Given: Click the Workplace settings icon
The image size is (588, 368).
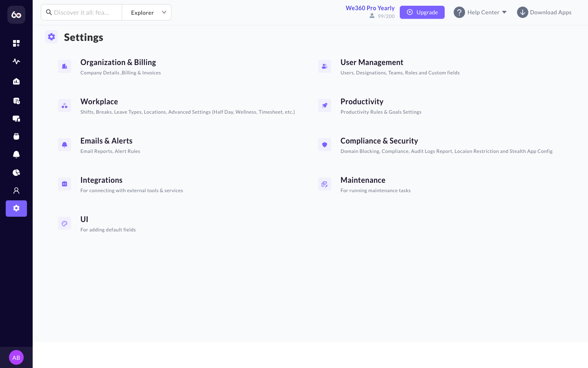Looking at the screenshot, I should (65, 105).
